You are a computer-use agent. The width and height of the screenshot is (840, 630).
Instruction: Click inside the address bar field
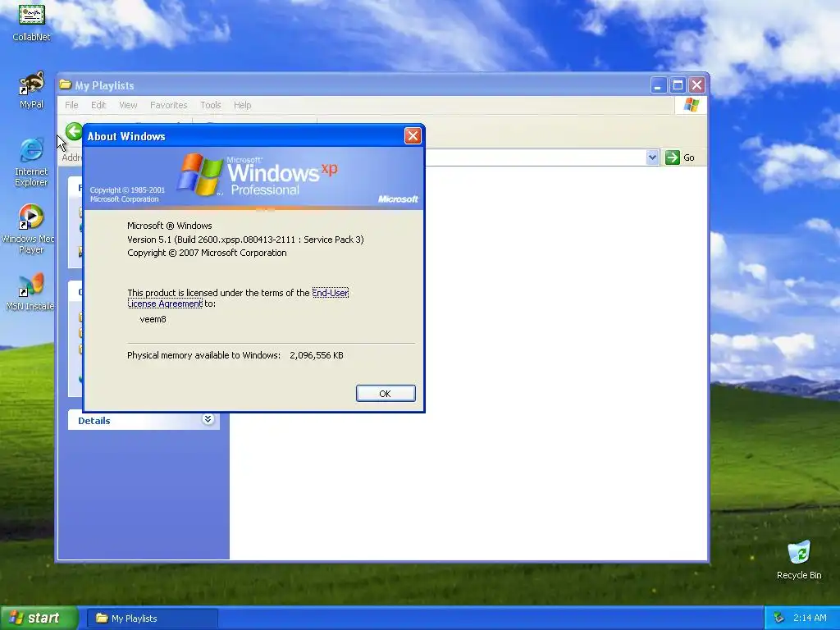pos(536,157)
